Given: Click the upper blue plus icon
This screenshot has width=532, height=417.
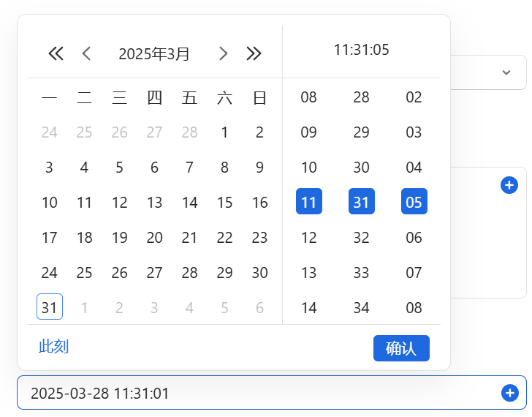Looking at the screenshot, I should click(509, 185).
